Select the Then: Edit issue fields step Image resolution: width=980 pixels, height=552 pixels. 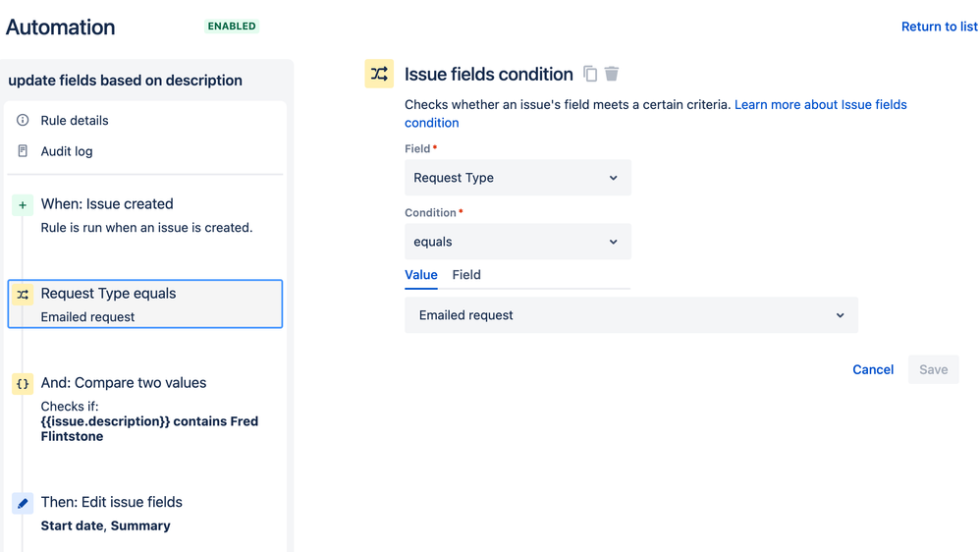(111, 502)
